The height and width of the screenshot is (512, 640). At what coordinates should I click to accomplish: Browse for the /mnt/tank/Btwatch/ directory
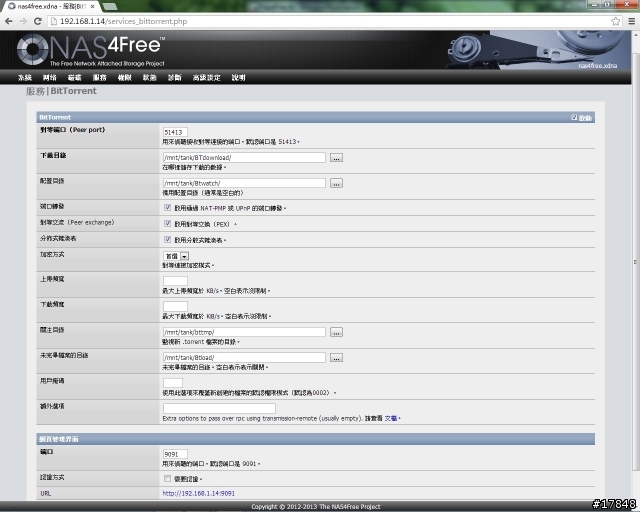(336, 183)
